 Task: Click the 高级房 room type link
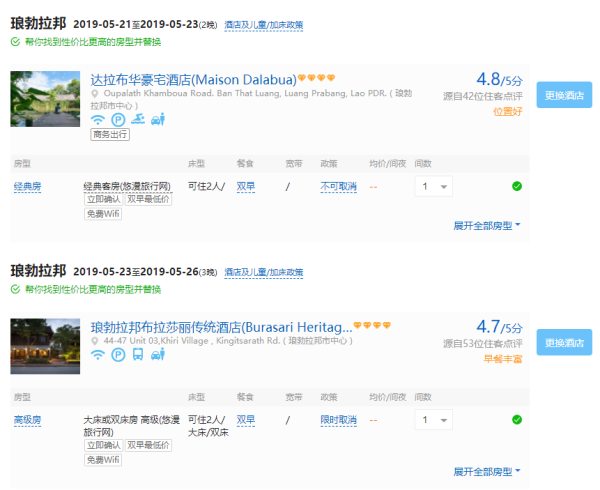[27, 420]
